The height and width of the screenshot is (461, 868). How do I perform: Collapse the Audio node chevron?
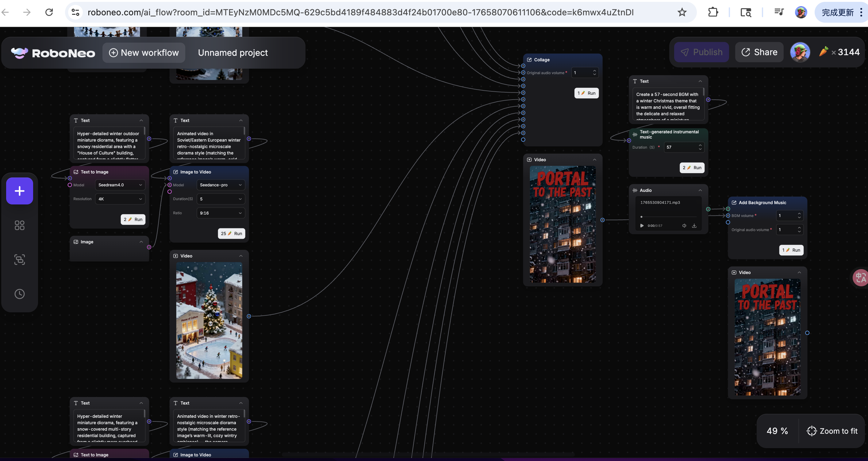point(700,191)
